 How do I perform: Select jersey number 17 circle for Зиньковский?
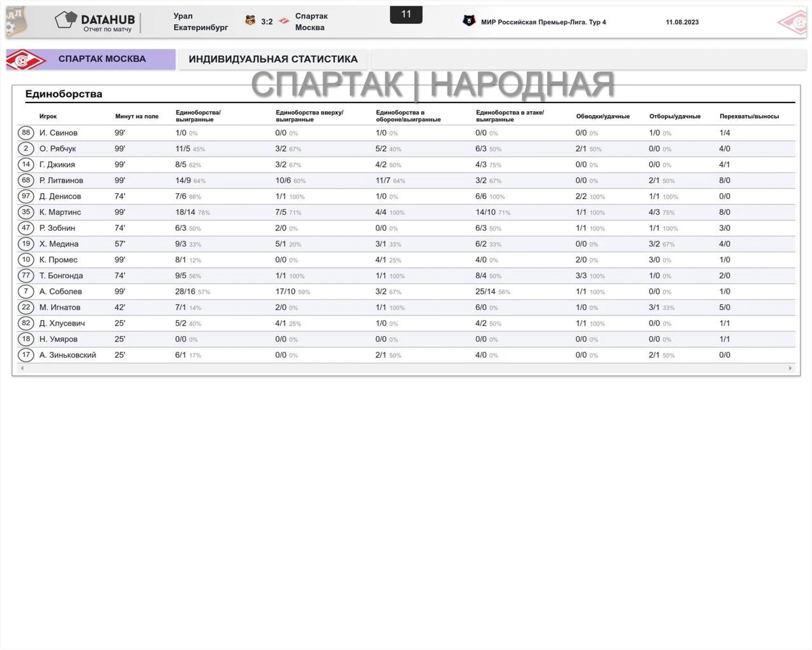point(26,354)
